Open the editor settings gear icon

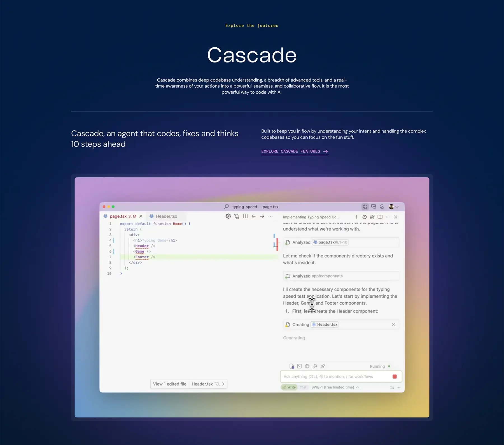(x=228, y=216)
